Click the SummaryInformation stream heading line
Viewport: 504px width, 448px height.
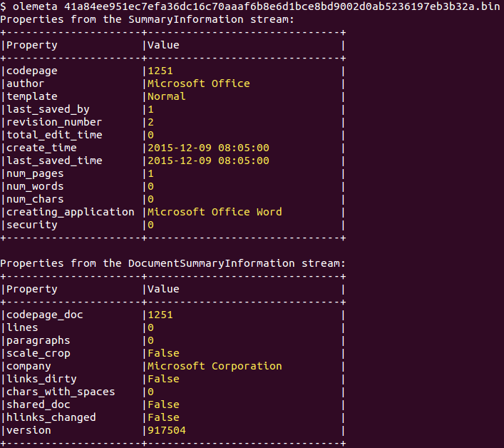point(148,19)
